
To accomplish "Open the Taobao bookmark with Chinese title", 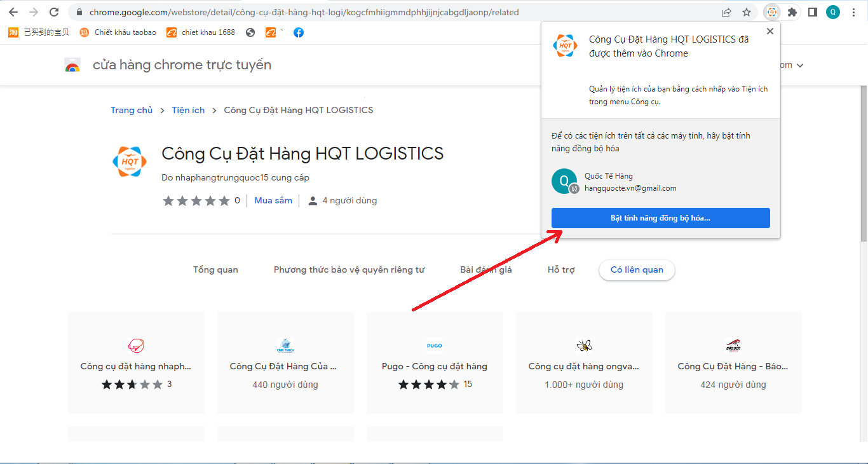I will tap(39, 32).
